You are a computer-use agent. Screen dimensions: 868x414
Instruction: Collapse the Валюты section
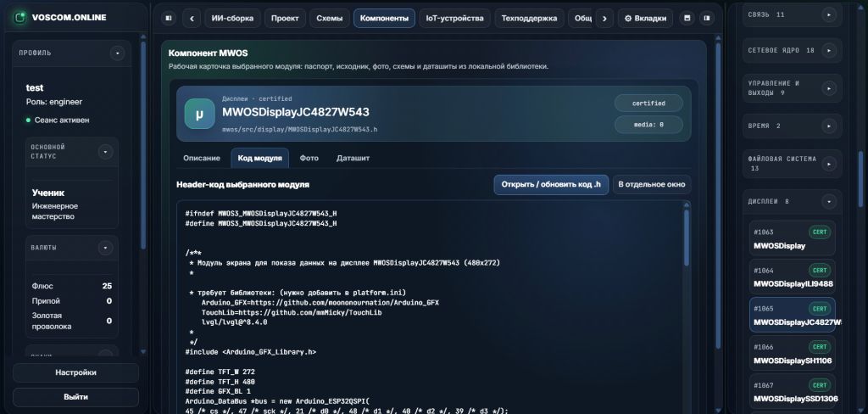click(x=105, y=248)
